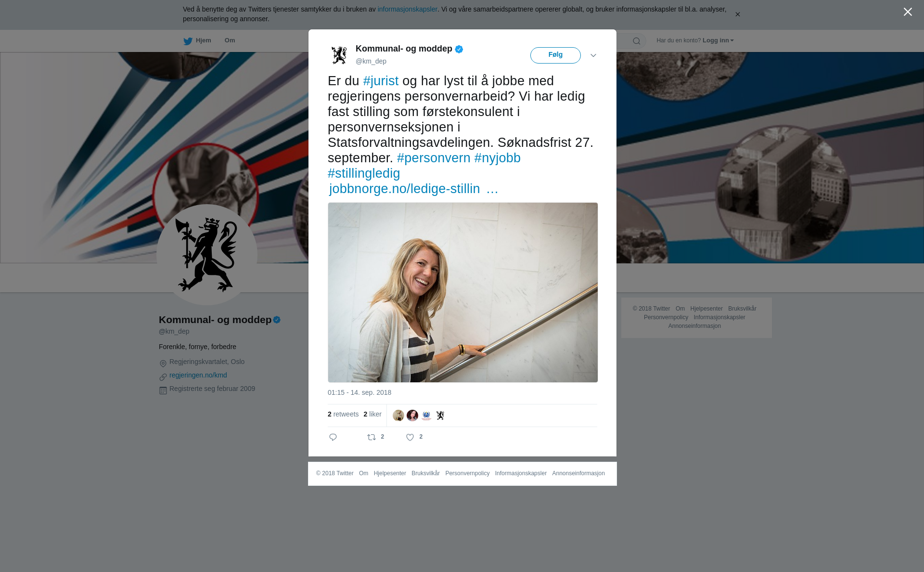
Task: Open the #jurist hashtag link
Action: click(381, 81)
